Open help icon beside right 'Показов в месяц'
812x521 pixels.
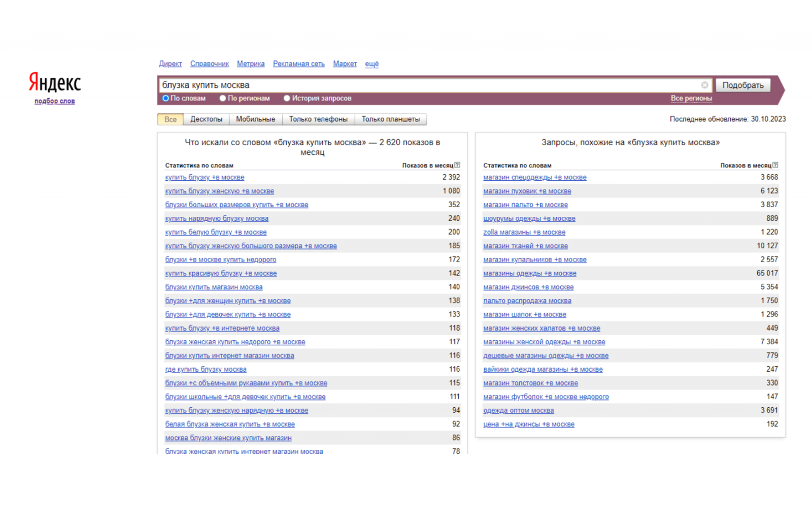tap(775, 165)
